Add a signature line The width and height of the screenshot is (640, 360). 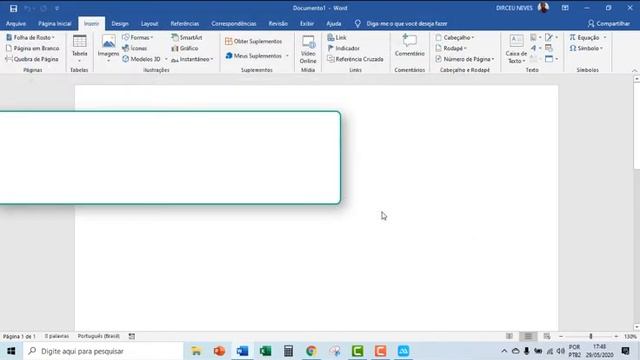[x=551, y=38]
